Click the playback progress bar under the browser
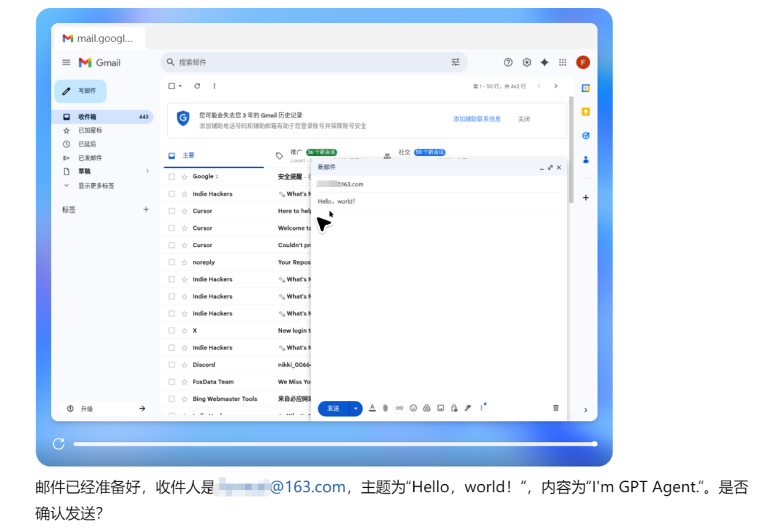This screenshot has height=532, width=783. 334,444
